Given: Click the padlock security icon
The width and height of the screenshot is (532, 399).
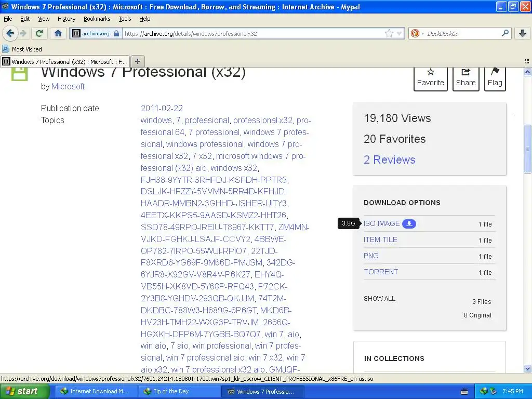Looking at the screenshot, I should tap(116, 33).
